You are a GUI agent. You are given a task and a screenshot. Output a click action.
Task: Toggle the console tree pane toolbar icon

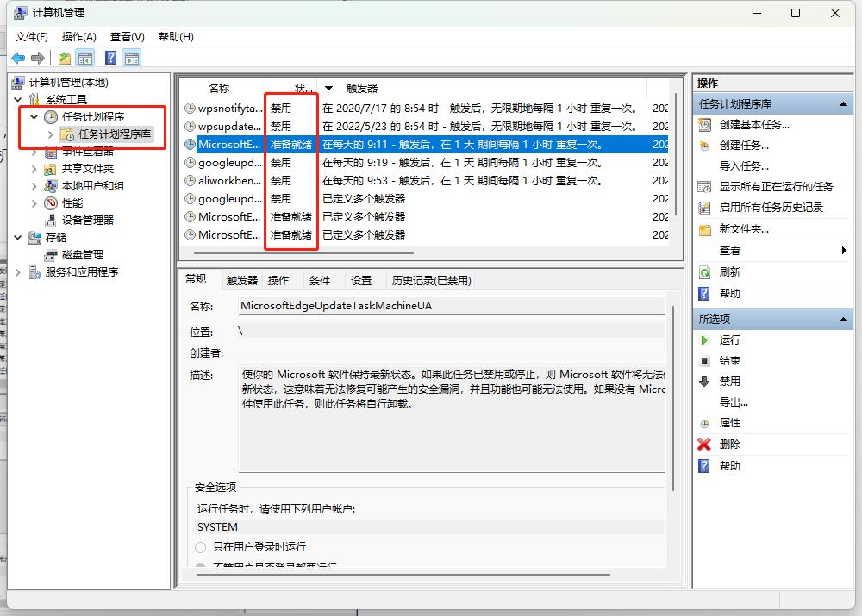click(x=85, y=58)
